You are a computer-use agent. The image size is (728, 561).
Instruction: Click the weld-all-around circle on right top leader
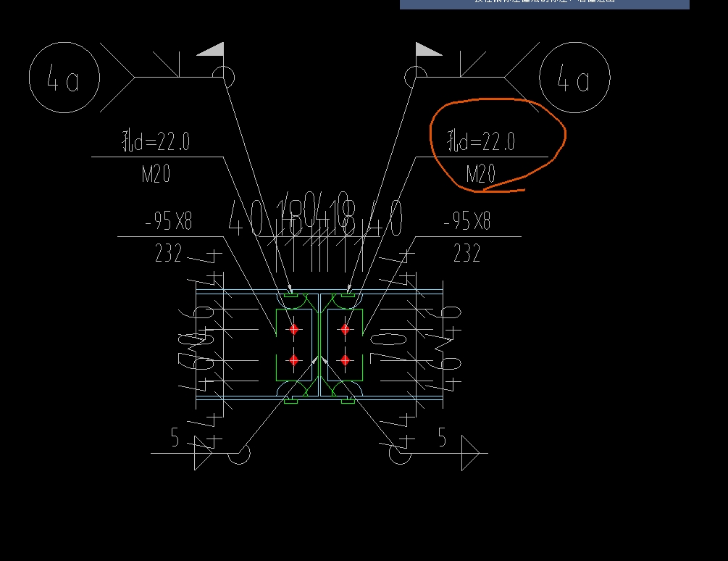coord(416,77)
